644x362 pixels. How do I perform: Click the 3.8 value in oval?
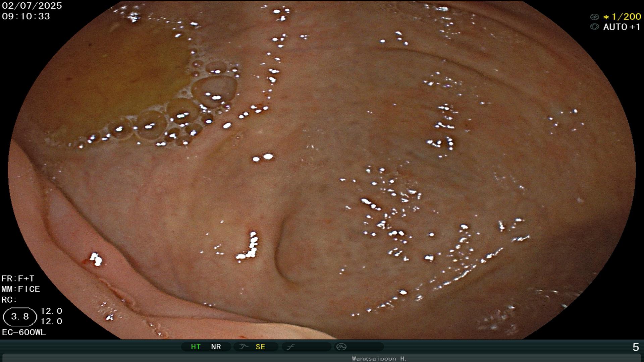(20, 317)
